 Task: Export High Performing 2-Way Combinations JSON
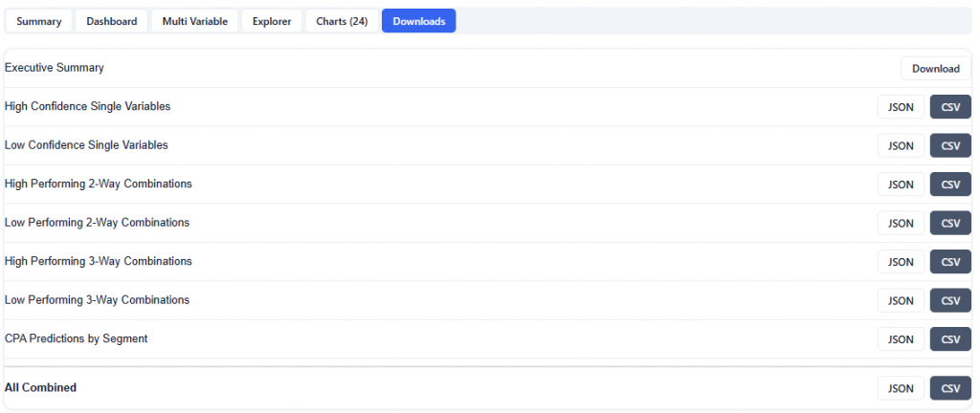click(x=901, y=185)
